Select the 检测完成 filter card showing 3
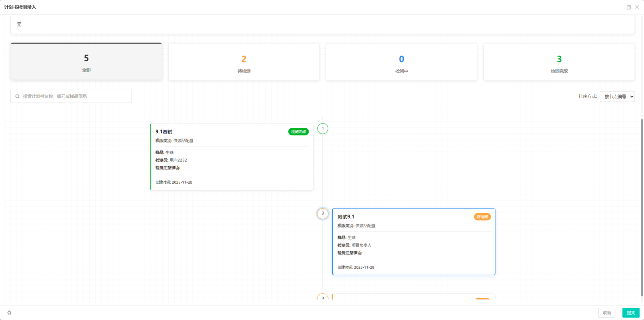Screen dimensions: 644x320 click(x=559, y=62)
